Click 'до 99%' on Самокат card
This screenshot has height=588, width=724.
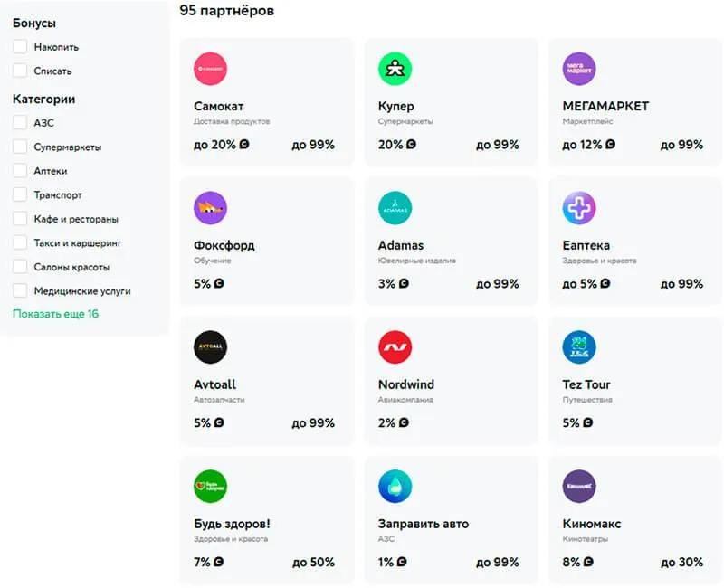pos(313,145)
